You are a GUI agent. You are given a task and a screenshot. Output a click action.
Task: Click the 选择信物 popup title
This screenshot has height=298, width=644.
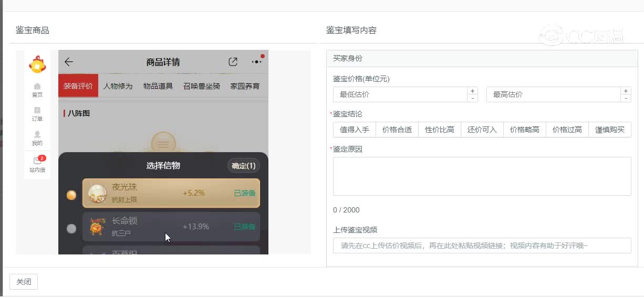click(x=163, y=166)
